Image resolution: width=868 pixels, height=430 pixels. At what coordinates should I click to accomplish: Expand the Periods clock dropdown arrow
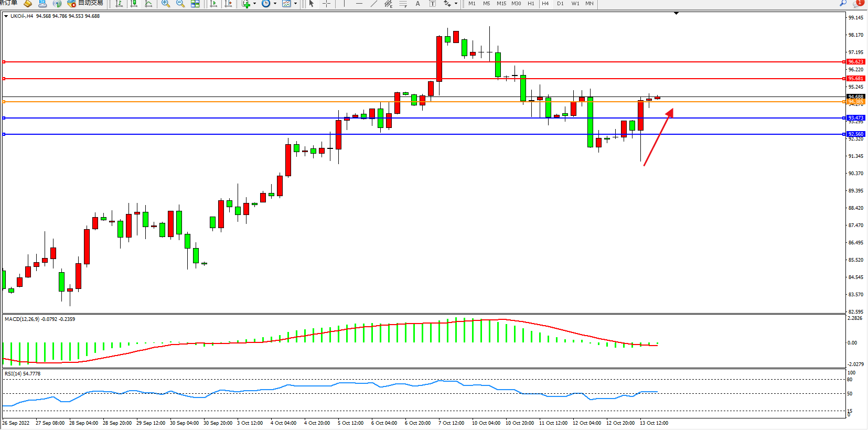pos(275,4)
